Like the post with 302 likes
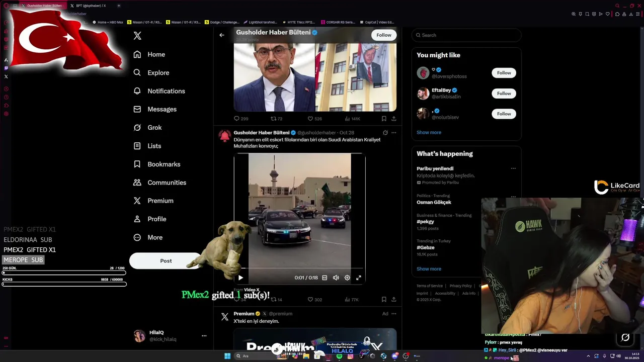 click(314, 300)
